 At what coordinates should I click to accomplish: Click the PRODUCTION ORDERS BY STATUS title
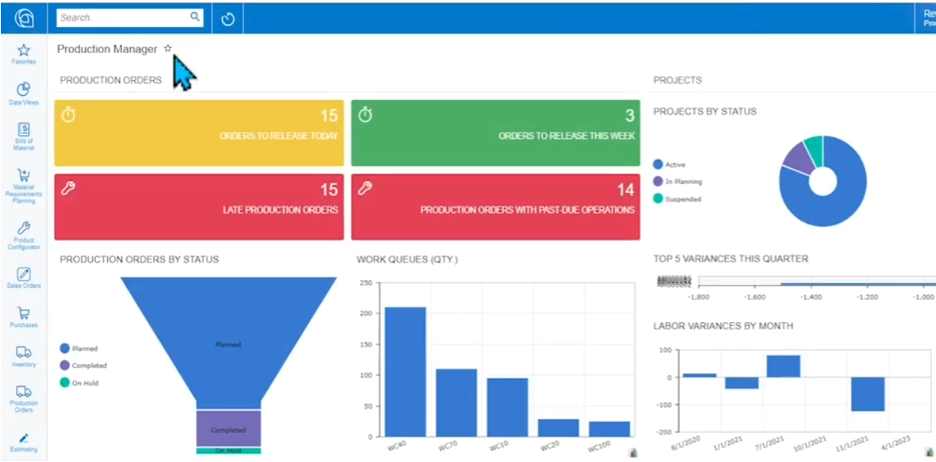139,259
